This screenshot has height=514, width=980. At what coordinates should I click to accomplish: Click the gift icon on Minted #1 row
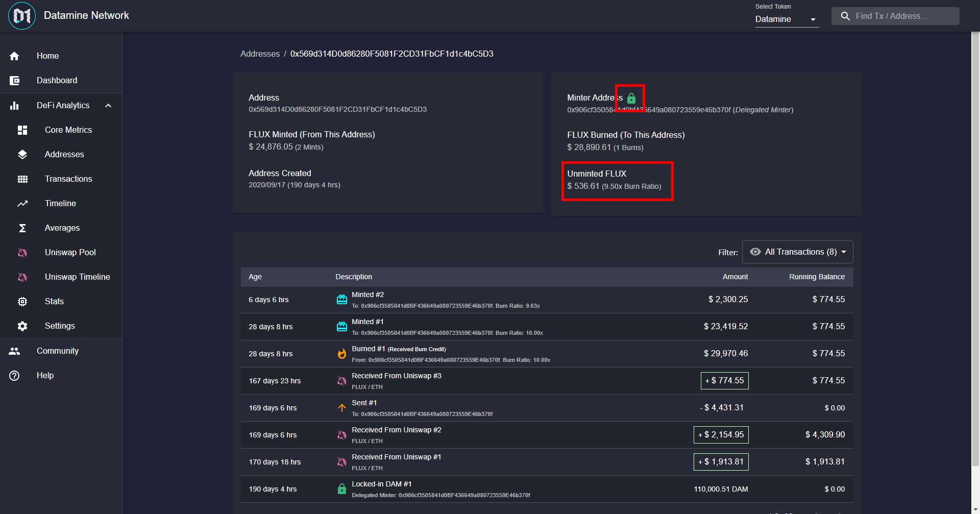point(342,327)
